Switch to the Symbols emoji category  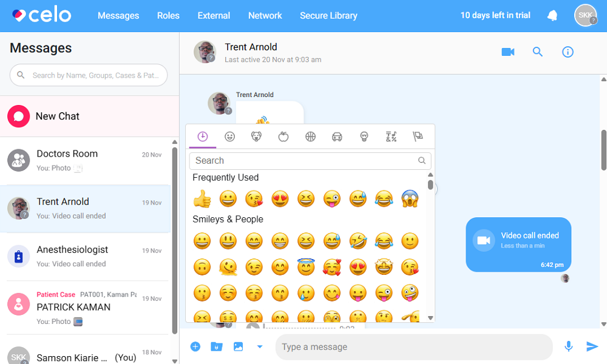390,136
